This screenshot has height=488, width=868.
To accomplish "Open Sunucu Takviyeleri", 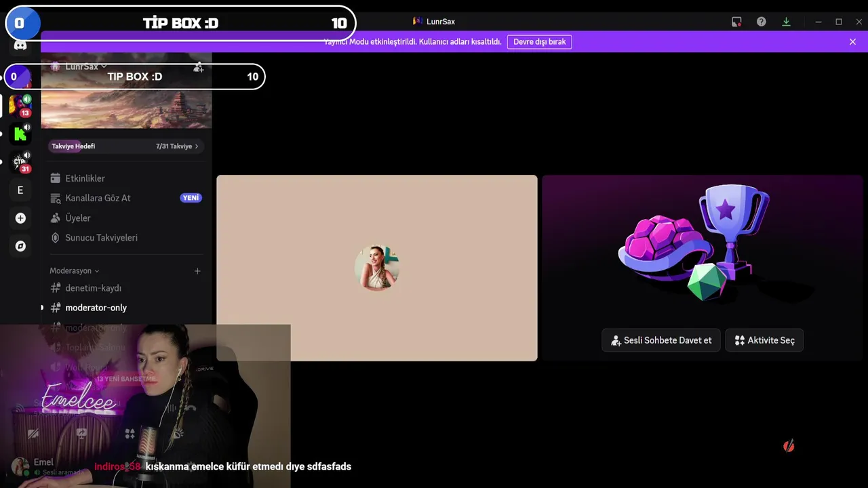I will tap(126, 238).
